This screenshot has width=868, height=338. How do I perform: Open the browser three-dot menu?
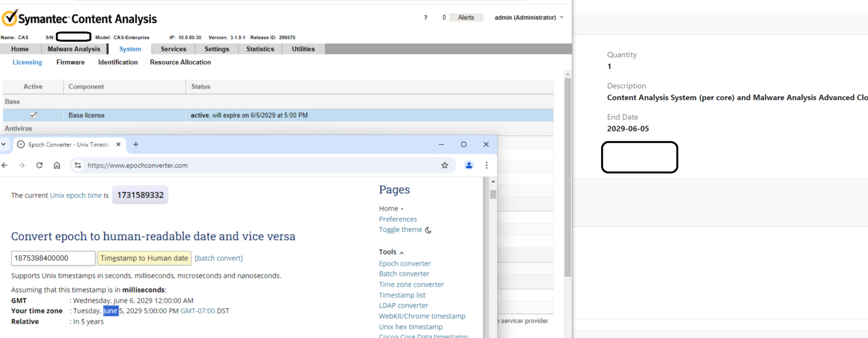[486, 165]
